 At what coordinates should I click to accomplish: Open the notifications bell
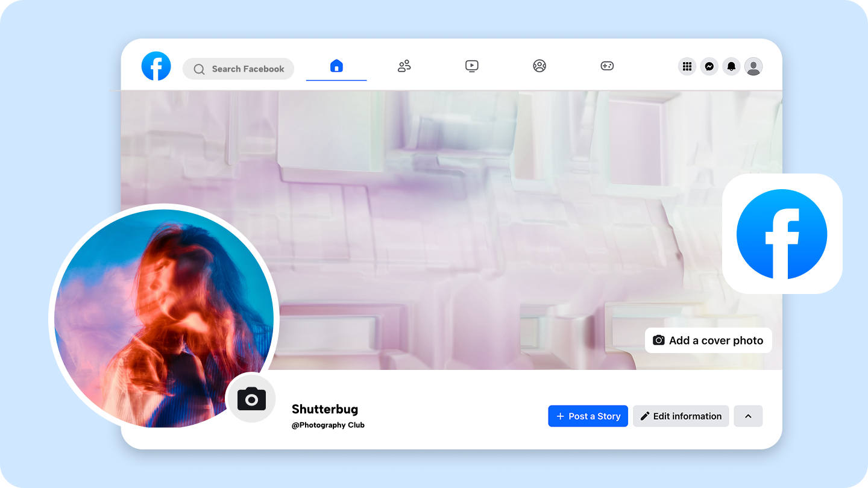pyautogui.click(x=731, y=66)
